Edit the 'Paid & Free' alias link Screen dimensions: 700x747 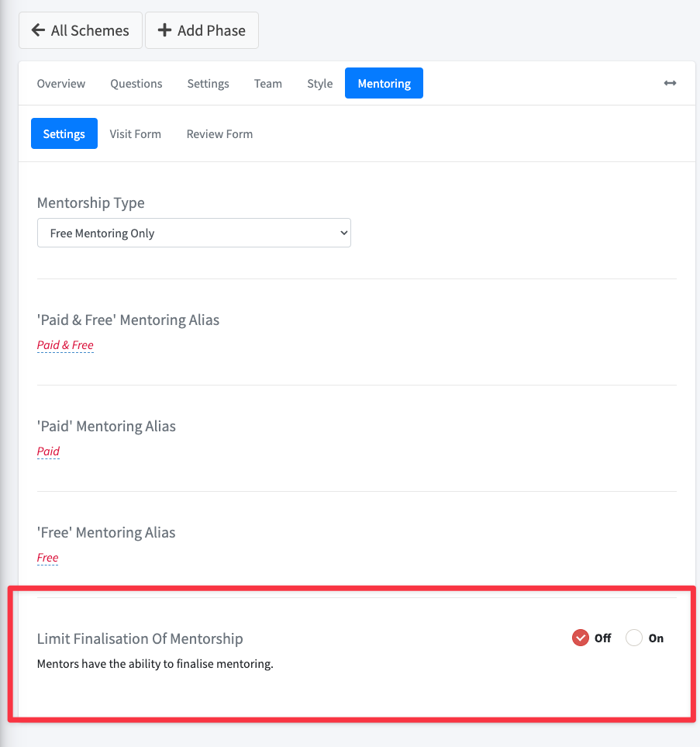(x=65, y=345)
